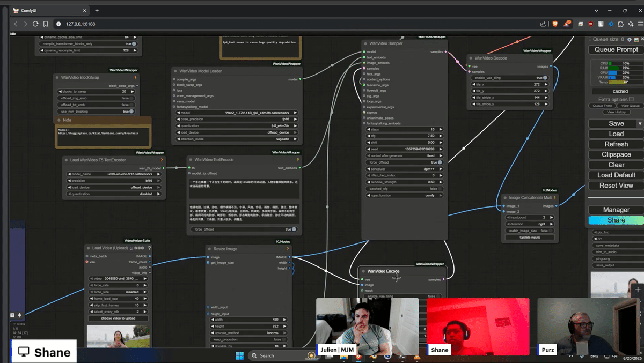644x363 pixels.
Task: Click Windows taskbar Search box
Action: [282, 355]
